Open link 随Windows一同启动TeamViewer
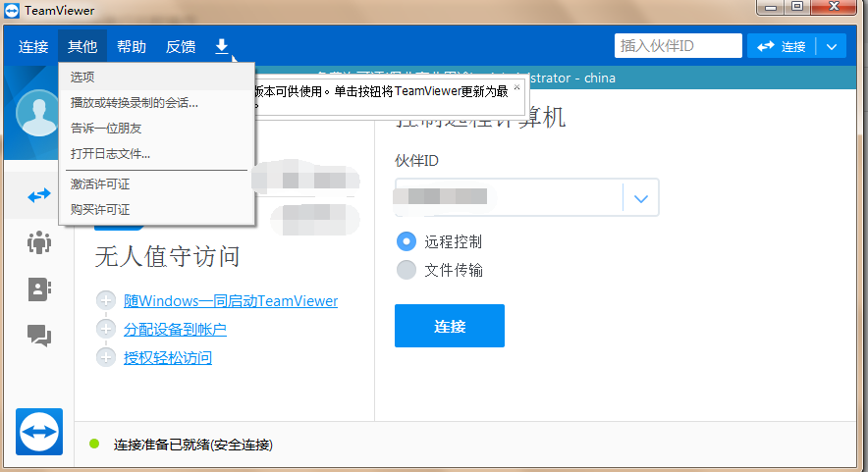868x472 pixels. coord(231,301)
